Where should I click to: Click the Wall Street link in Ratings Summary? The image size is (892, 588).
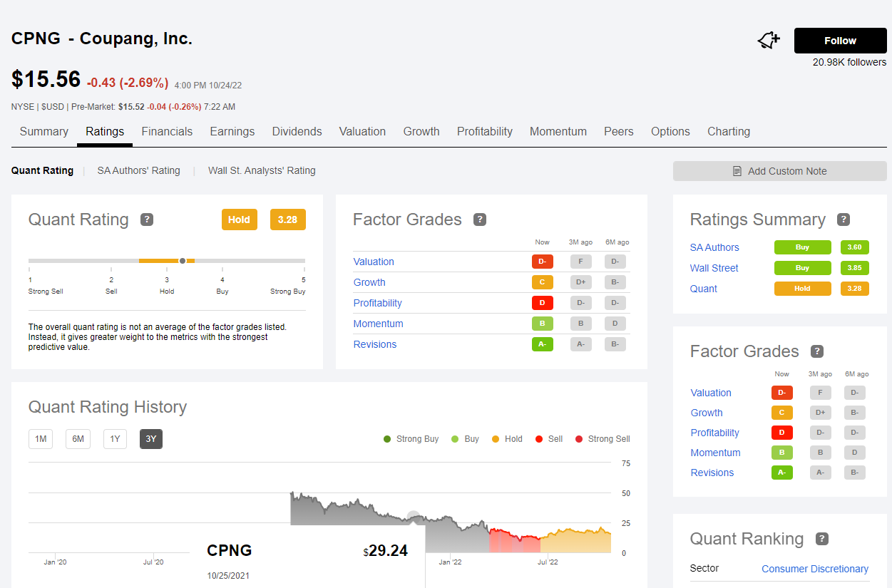tap(714, 268)
